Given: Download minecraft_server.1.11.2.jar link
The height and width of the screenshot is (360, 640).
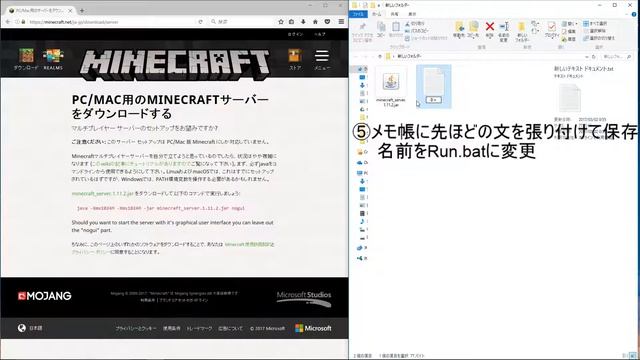Looking at the screenshot, I should (102, 193).
